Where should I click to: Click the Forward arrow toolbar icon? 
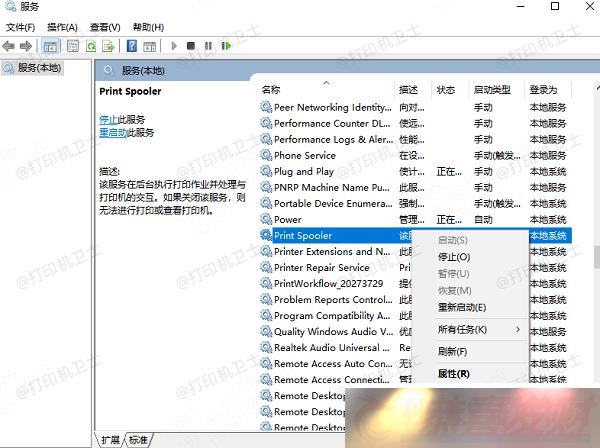click(x=26, y=46)
